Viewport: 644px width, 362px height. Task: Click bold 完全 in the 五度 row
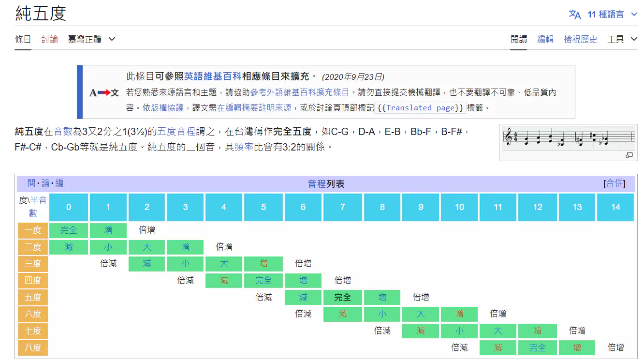(343, 297)
